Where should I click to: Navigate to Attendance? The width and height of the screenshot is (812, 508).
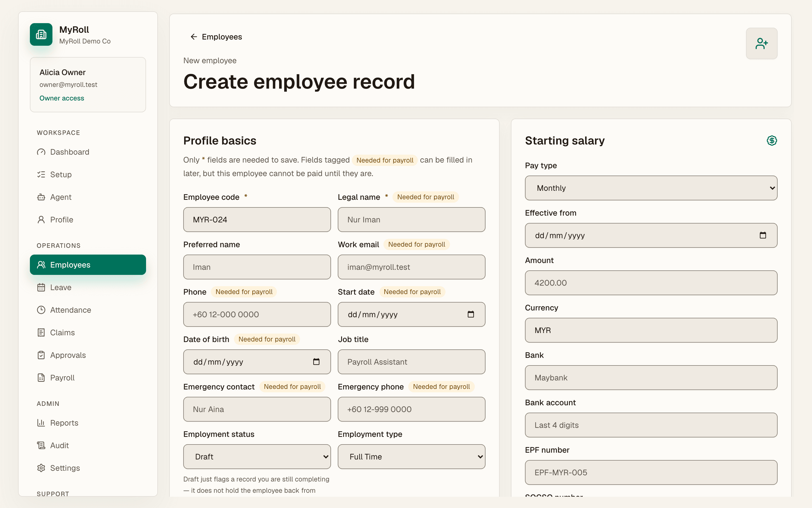click(x=88, y=310)
